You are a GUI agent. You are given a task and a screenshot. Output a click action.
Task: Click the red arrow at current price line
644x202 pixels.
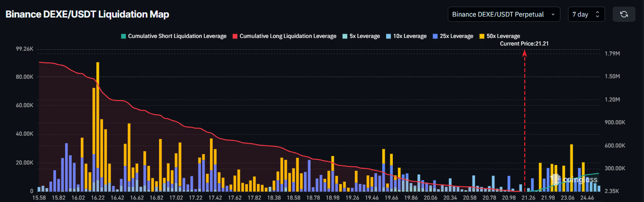point(525,54)
